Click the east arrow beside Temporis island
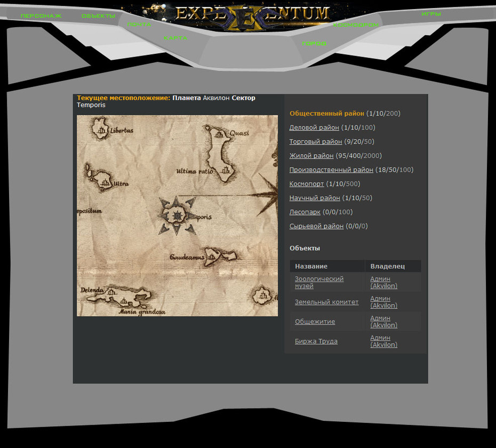Viewport: 496px width, 448px height. 191,217
